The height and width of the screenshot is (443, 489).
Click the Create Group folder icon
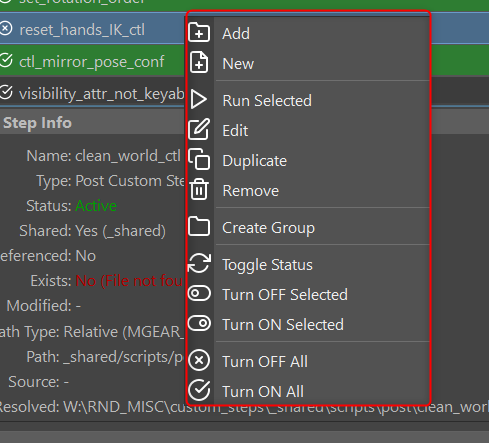point(199,226)
